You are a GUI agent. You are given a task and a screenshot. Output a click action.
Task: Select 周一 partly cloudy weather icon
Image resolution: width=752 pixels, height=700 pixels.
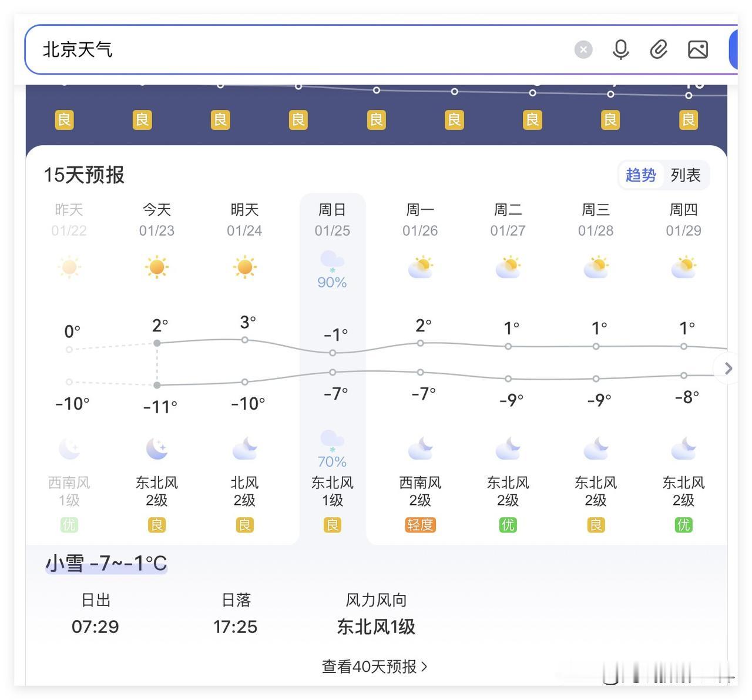(420, 267)
